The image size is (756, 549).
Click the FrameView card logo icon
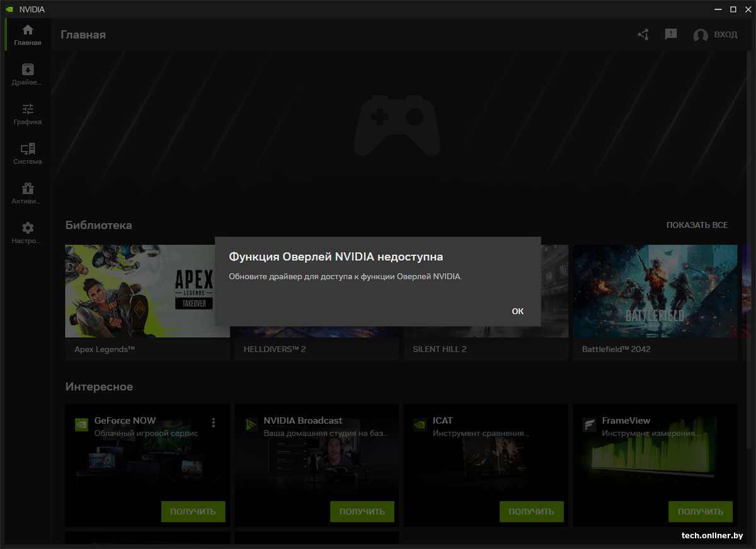tap(589, 424)
